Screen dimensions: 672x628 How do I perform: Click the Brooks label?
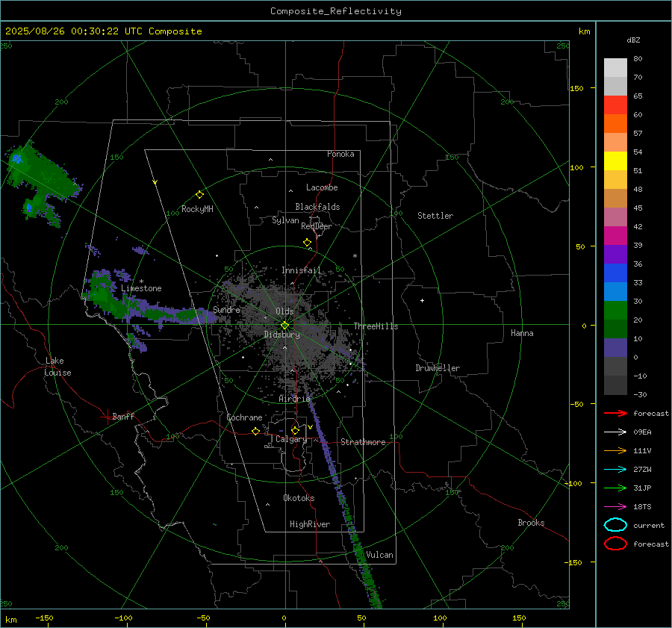(531, 523)
